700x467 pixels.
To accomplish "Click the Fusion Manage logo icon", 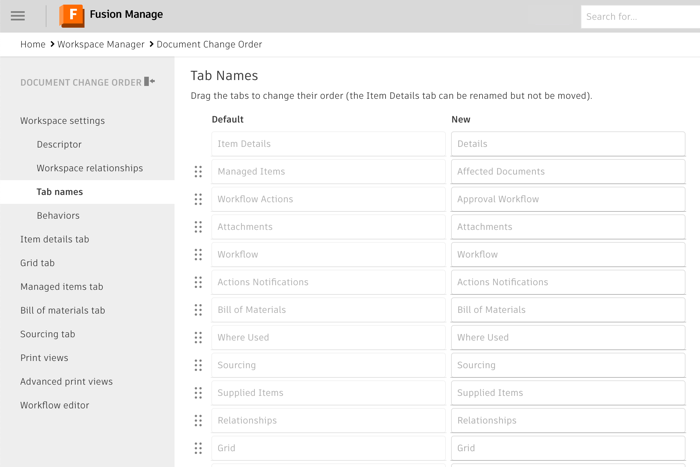I will tap(72, 16).
